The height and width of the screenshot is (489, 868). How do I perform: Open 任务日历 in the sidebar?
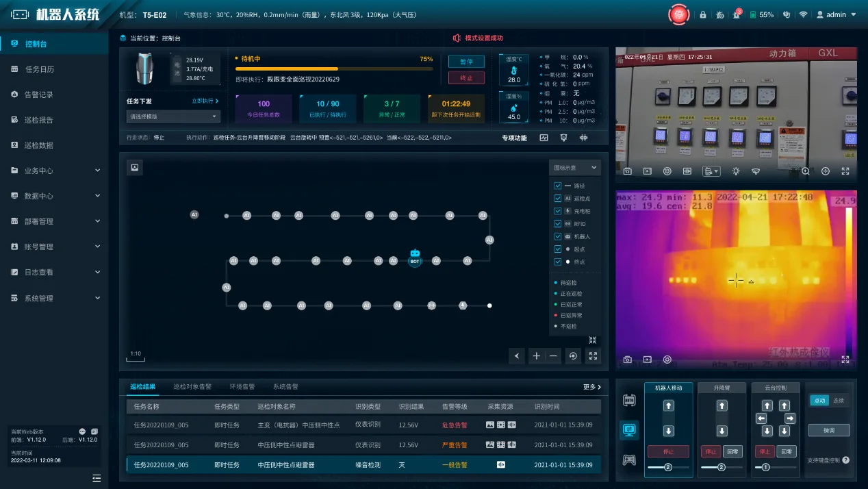(54, 69)
